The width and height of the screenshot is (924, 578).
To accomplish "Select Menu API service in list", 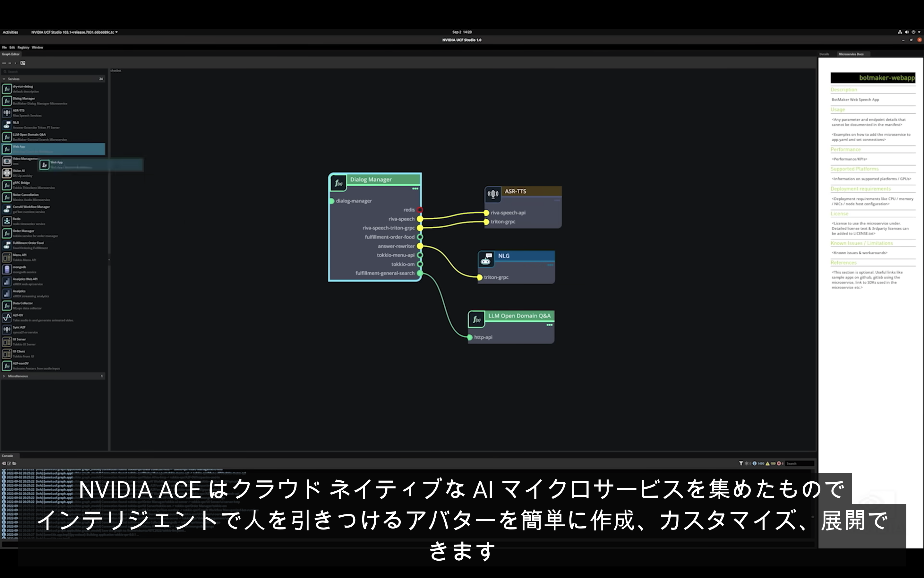I will [54, 257].
